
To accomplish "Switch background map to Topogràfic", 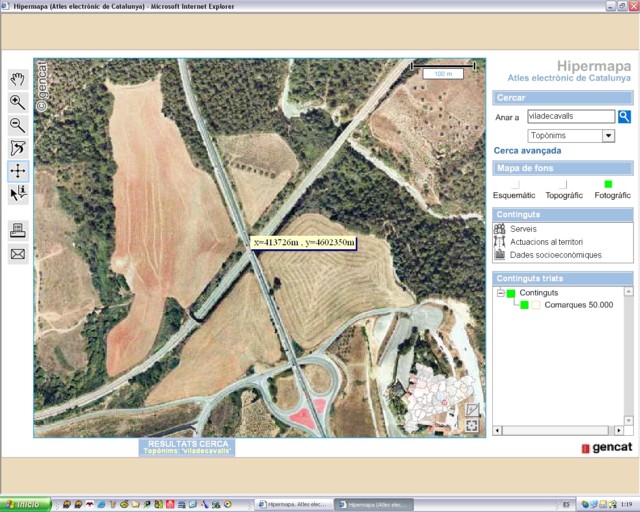I will pyautogui.click(x=564, y=185).
